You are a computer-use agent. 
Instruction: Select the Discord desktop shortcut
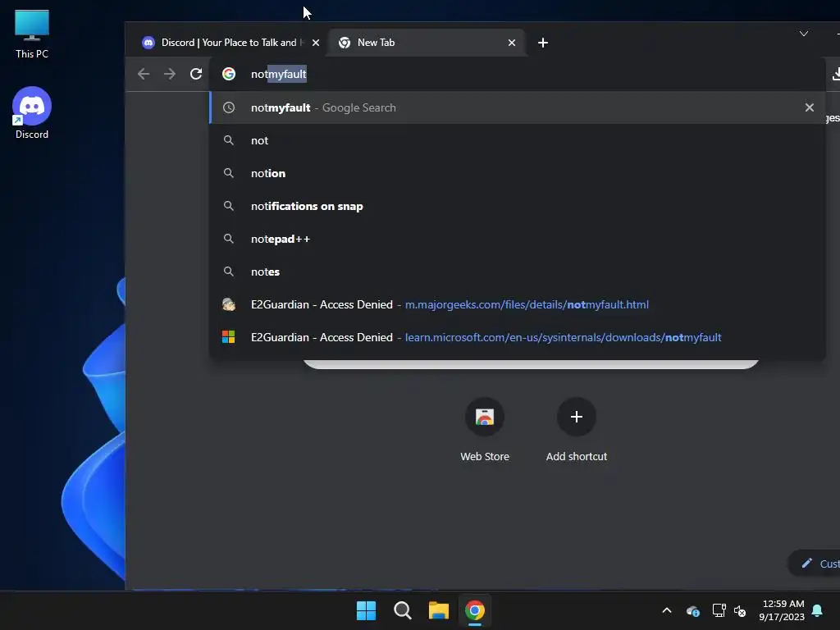32,113
